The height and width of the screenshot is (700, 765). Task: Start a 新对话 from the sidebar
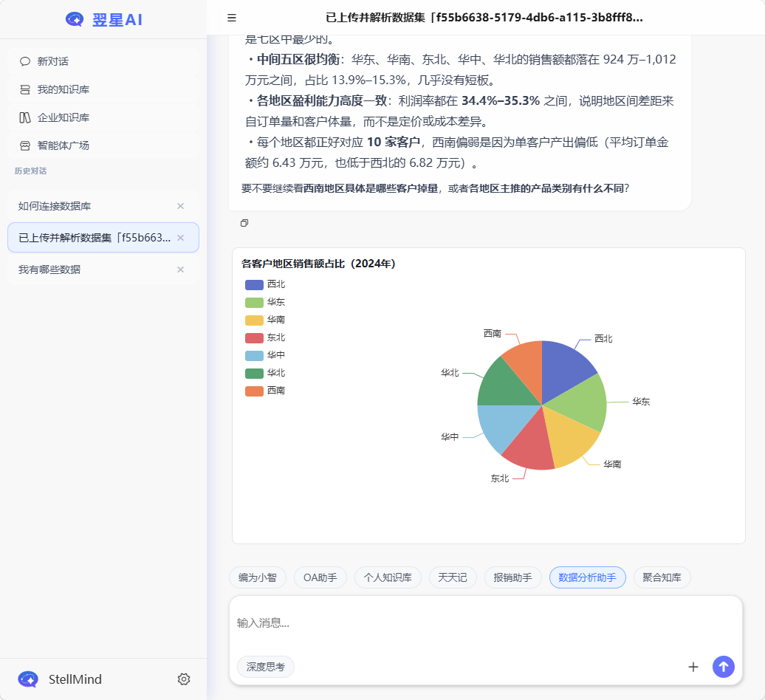[x=103, y=61]
